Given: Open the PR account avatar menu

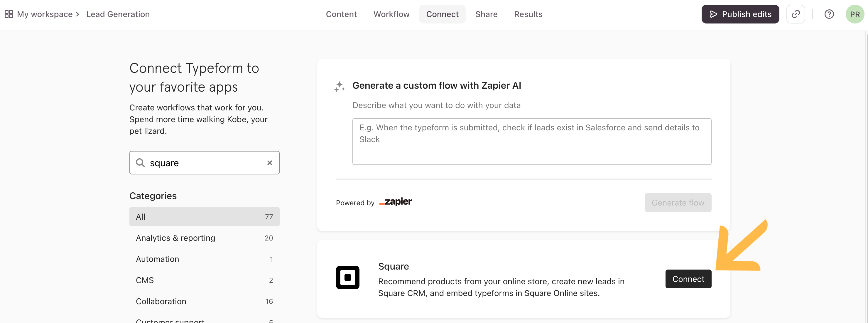Looking at the screenshot, I should 855,14.
